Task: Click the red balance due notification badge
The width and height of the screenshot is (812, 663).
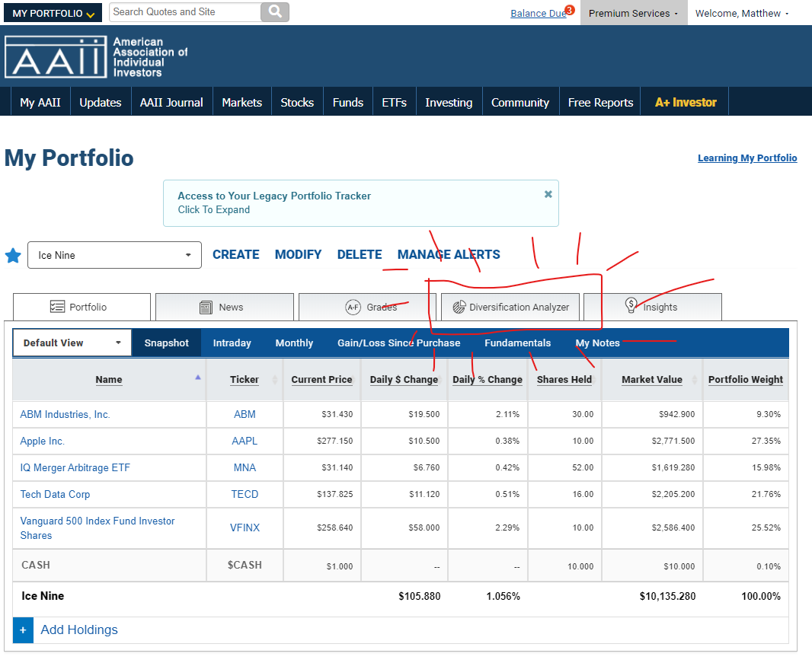Action: 570,10
